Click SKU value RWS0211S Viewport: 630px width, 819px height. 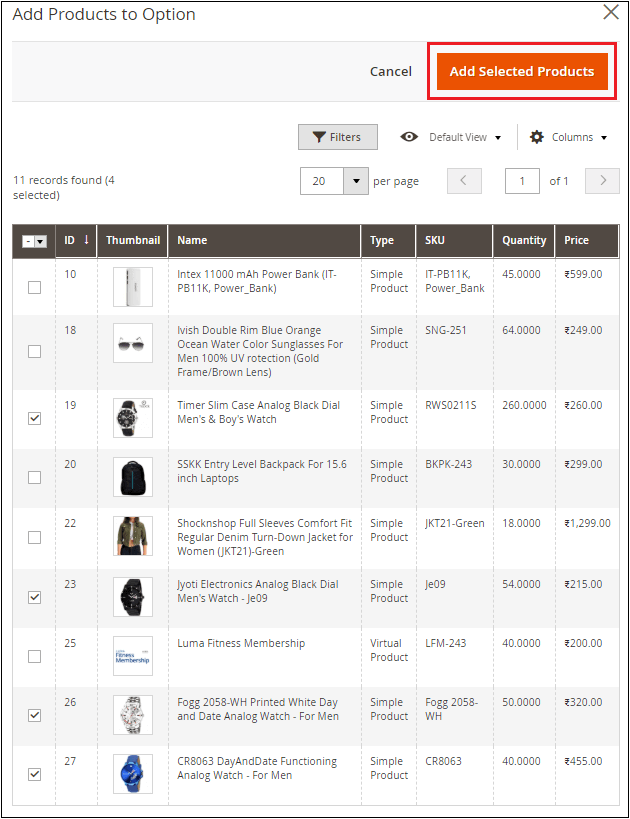point(451,405)
